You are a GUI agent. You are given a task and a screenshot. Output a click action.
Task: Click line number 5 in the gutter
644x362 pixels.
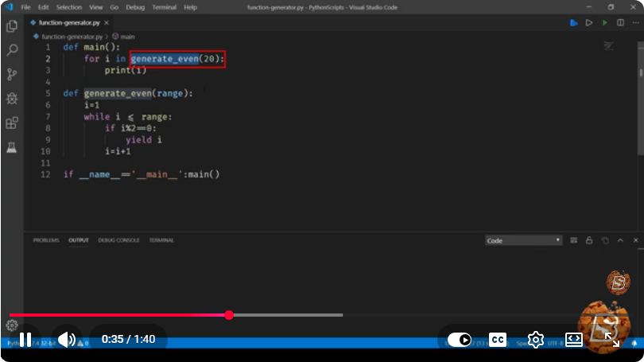pos(48,93)
